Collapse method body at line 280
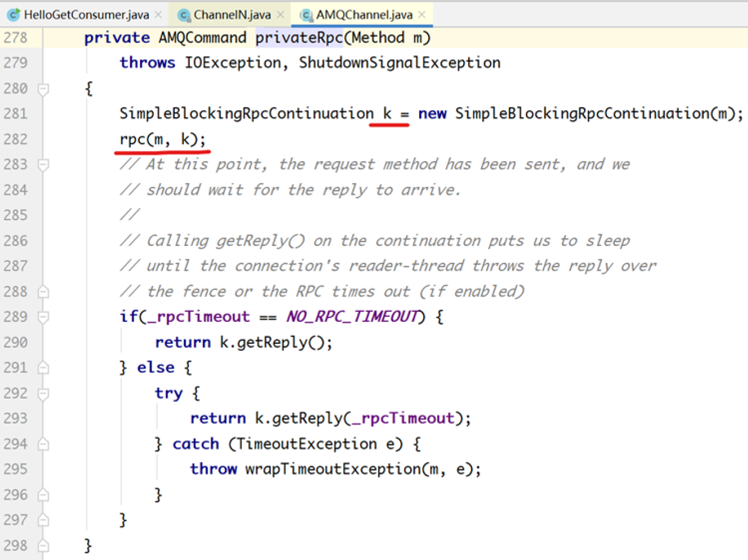Image resolution: width=748 pixels, height=560 pixels. (43, 89)
